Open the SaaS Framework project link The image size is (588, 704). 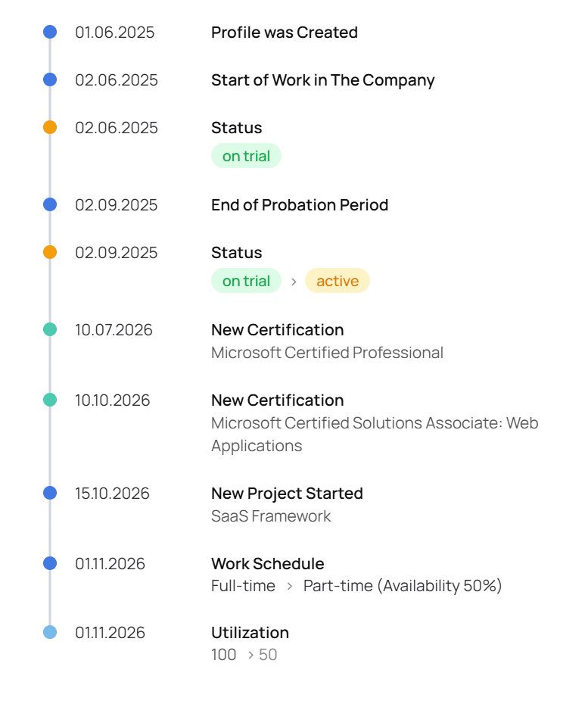click(271, 516)
